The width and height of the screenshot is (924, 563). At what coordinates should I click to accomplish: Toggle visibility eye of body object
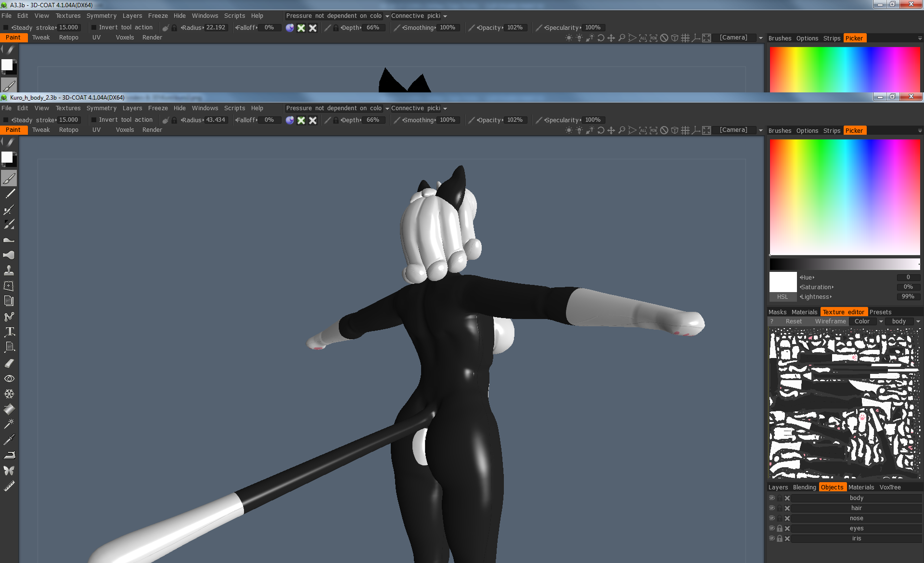pyautogui.click(x=772, y=498)
